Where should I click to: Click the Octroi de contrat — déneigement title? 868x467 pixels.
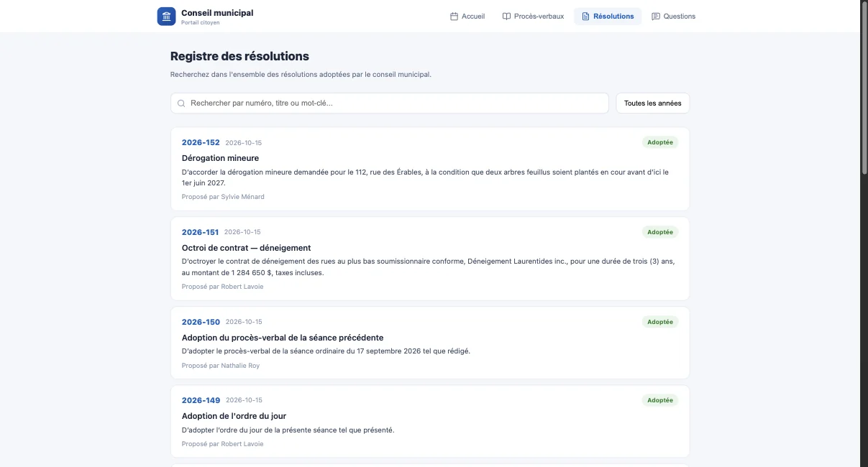[x=246, y=248]
